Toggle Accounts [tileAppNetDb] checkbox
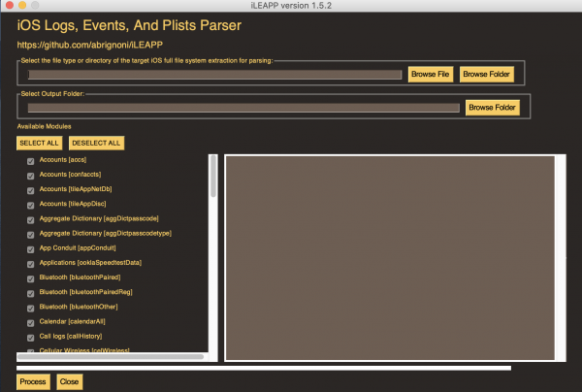 point(30,190)
